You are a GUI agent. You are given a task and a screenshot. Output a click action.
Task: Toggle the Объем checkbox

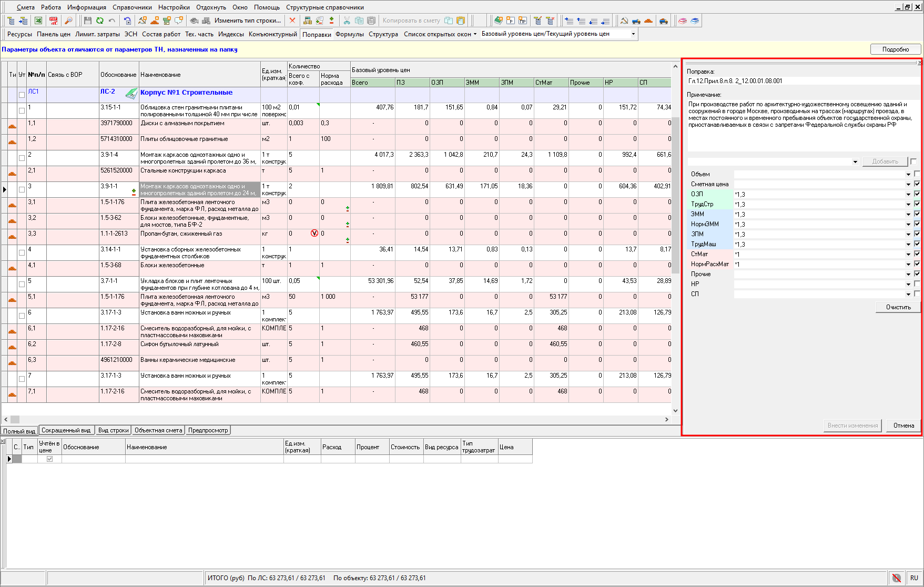tap(917, 174)
